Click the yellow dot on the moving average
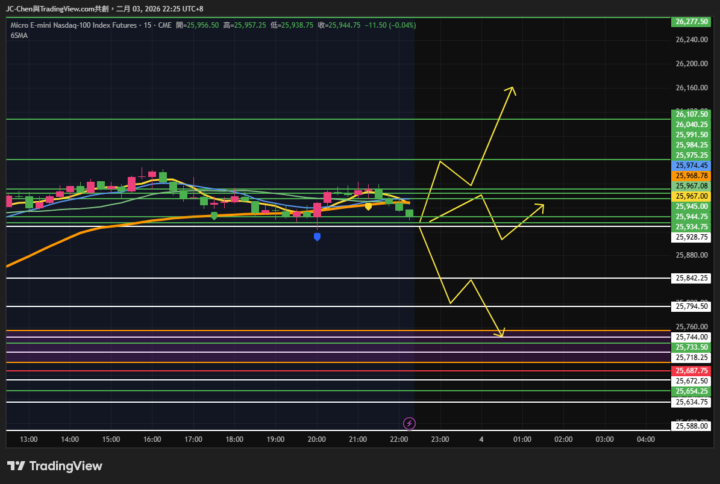 pyautogui.click(x=367, y=206)
